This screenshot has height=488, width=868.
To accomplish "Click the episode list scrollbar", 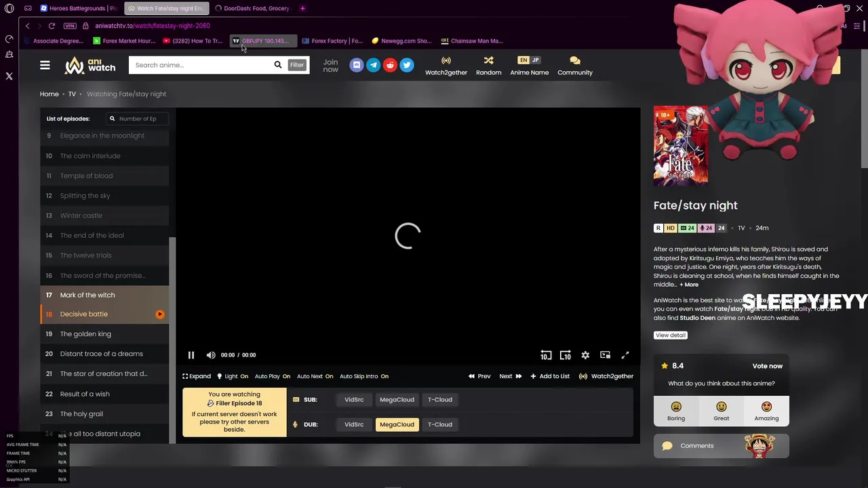I will (172, 339).
